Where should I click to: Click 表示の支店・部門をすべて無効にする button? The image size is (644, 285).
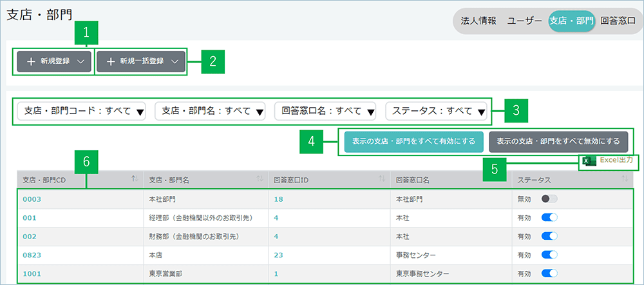[x=558, y=141]
